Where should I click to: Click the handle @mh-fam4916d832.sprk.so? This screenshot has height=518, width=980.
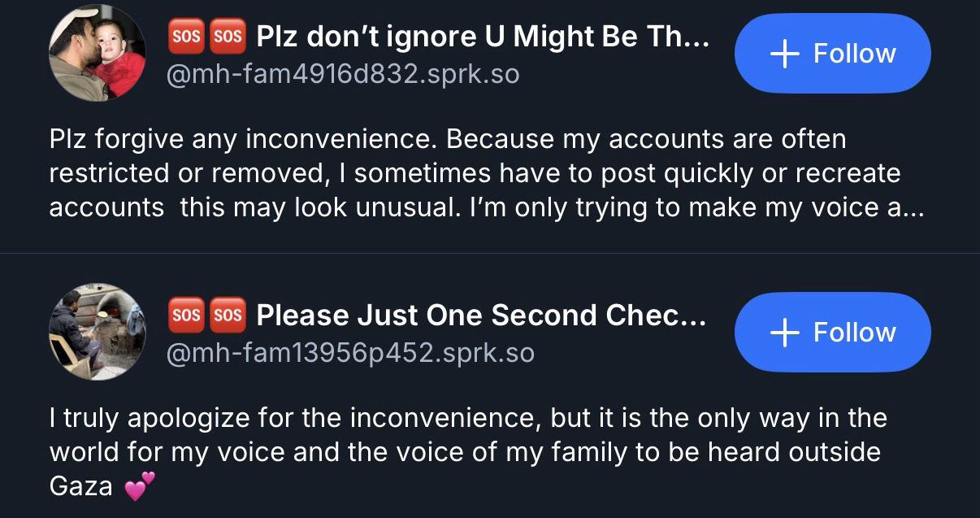click(342, 75)
